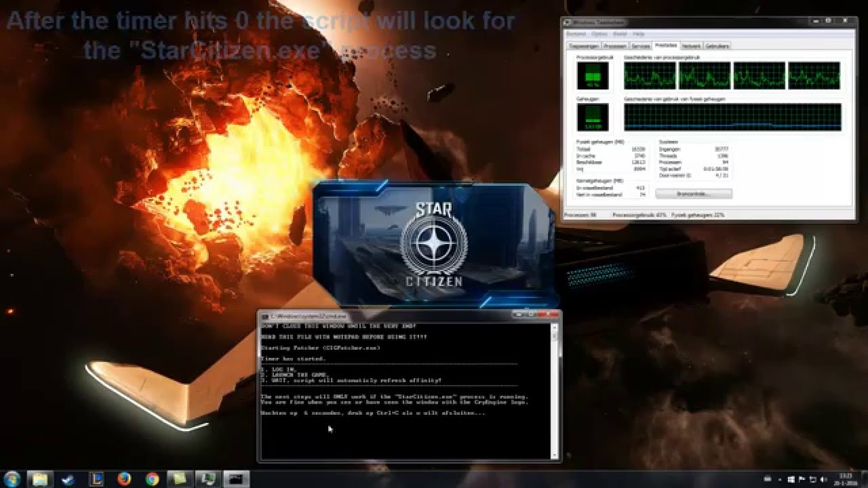Click the '2. LAUNCH THE GAME.' line
This screenshot has width=868, height=488.
[295, 374]
